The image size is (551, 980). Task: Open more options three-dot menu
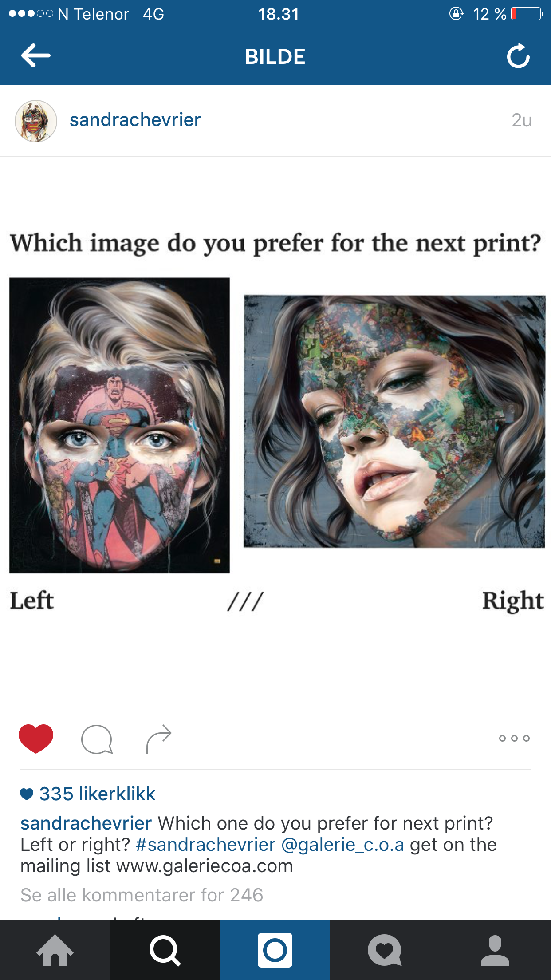click(x=514, y=739)
